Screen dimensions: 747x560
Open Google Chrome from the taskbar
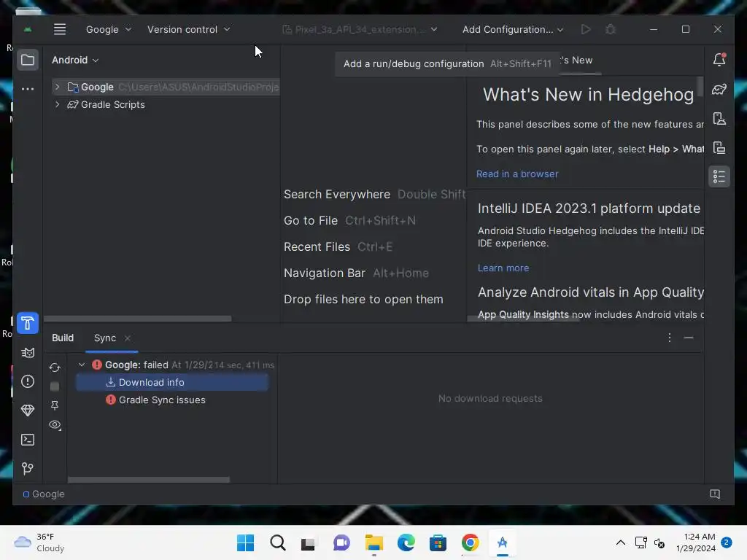tap(471, 542)
